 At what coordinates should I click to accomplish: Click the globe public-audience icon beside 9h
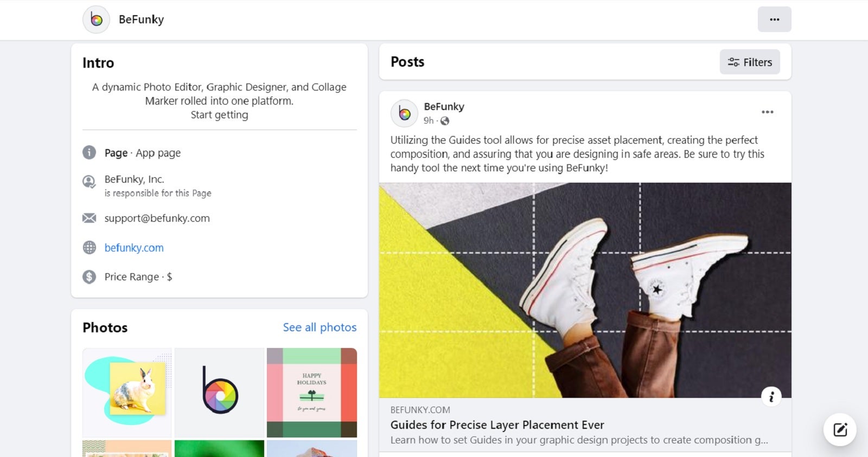coord(445,121)
